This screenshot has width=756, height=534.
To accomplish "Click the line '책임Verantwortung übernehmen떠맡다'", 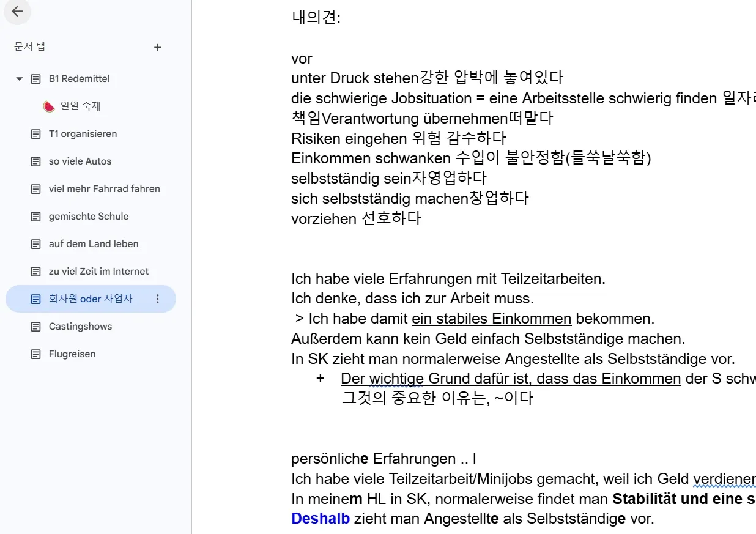I will pyautogui.click(x=423, y=118).
